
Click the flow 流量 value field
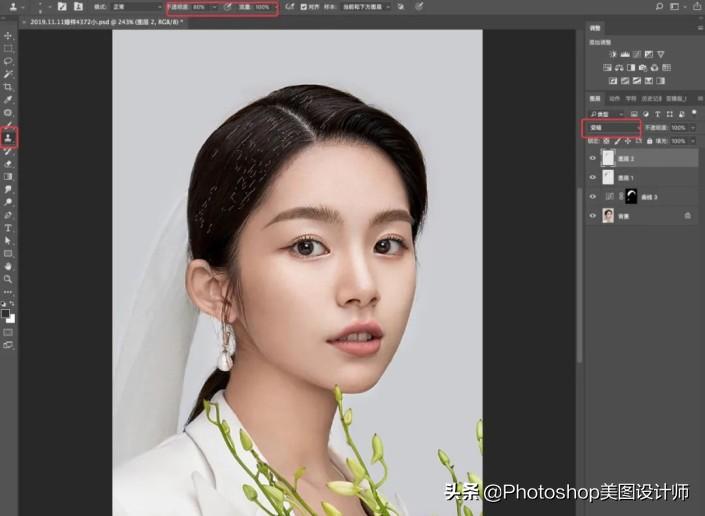(x=263, y=6)
